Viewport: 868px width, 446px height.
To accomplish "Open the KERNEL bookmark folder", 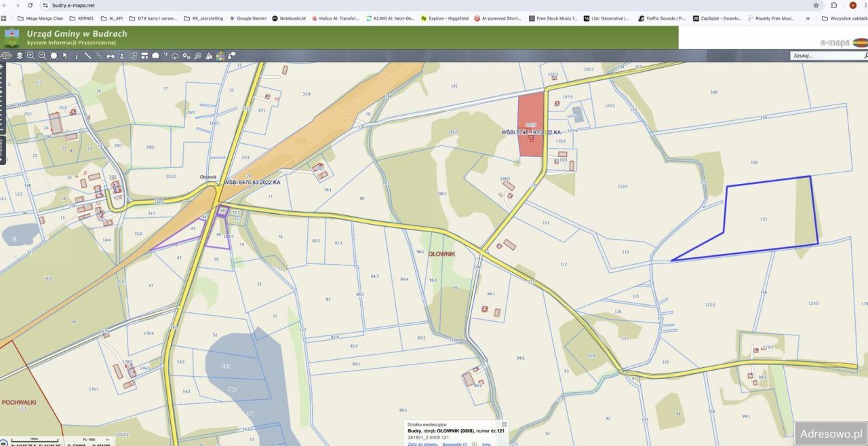I will coord(81,18).
